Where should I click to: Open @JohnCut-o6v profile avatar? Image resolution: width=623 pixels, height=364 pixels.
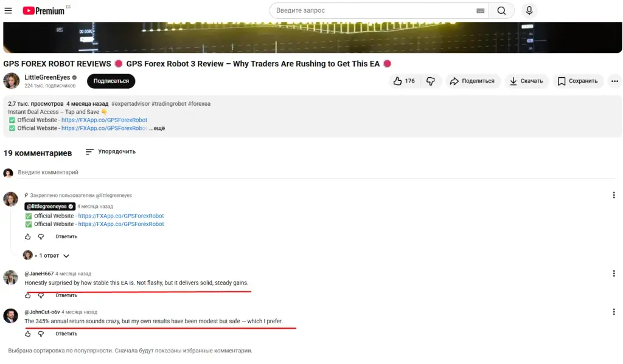point(11,315)
